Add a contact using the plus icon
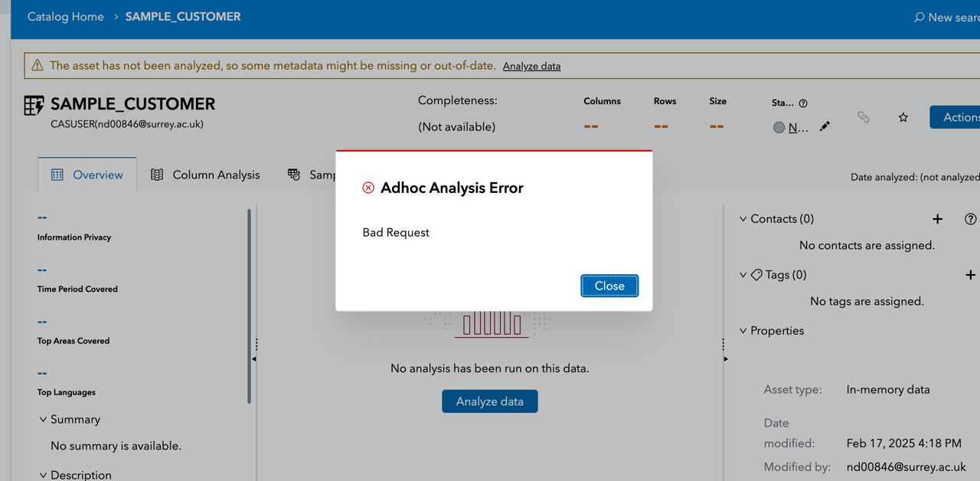The width and height of the screenshot is (980, 481). click(937, 218)
